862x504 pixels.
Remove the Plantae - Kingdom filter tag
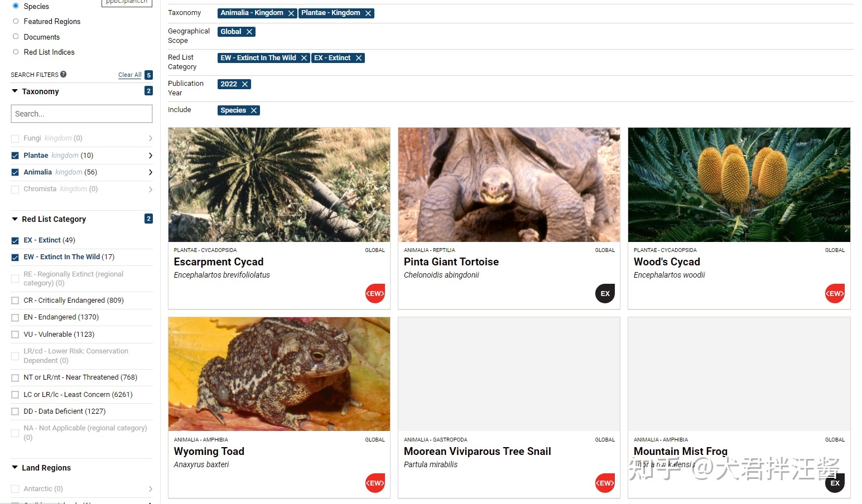[368, 13]
